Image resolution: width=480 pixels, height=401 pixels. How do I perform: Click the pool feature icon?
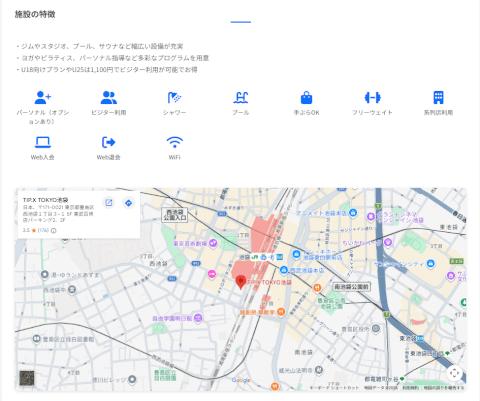[240, 98]
